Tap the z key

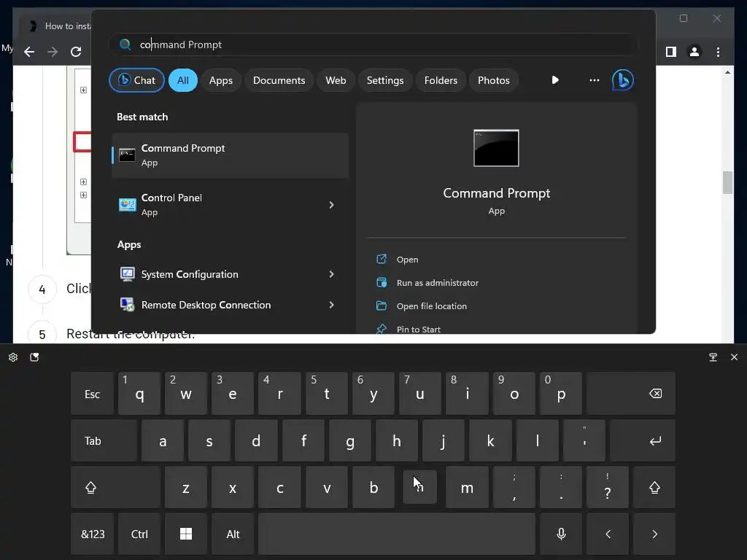(186, 488)
